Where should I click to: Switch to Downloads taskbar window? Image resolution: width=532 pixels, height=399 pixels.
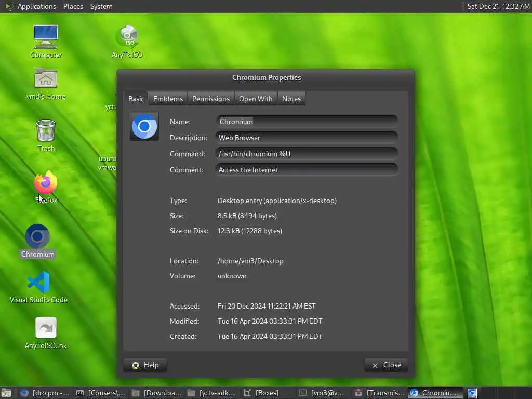coord(157,393)
